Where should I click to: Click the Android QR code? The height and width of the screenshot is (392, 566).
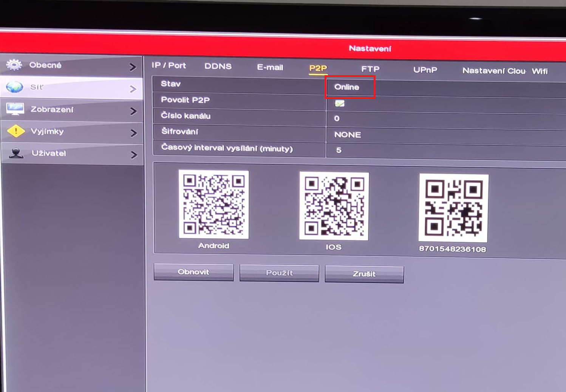(x=213, y=204)
